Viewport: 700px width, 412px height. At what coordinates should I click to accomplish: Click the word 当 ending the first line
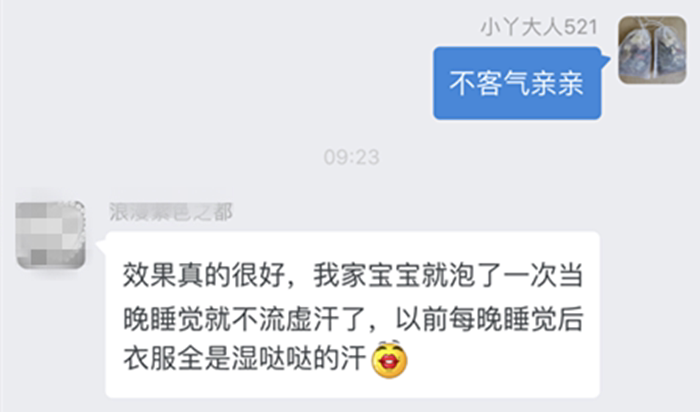(571, 275)
